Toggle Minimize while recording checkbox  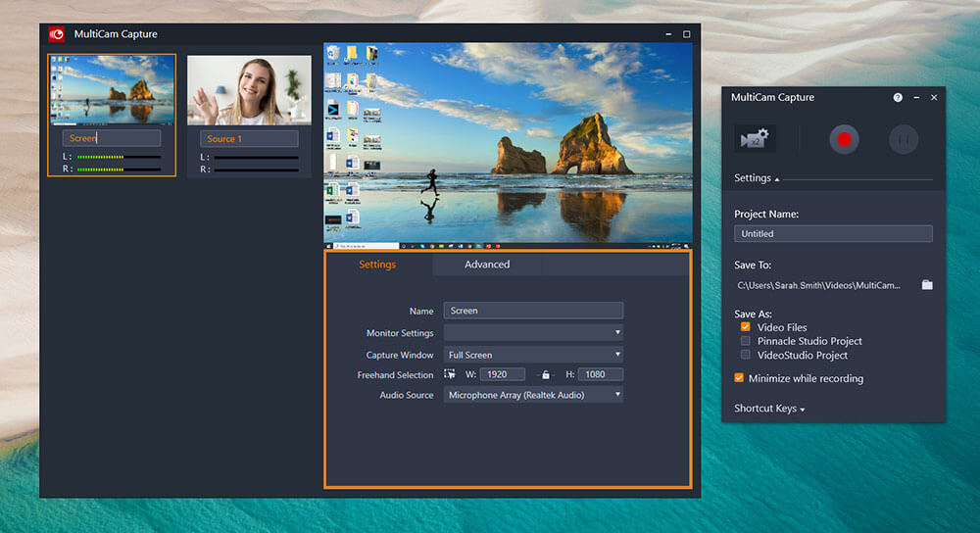pyautogui.click(x=739, y=378)
